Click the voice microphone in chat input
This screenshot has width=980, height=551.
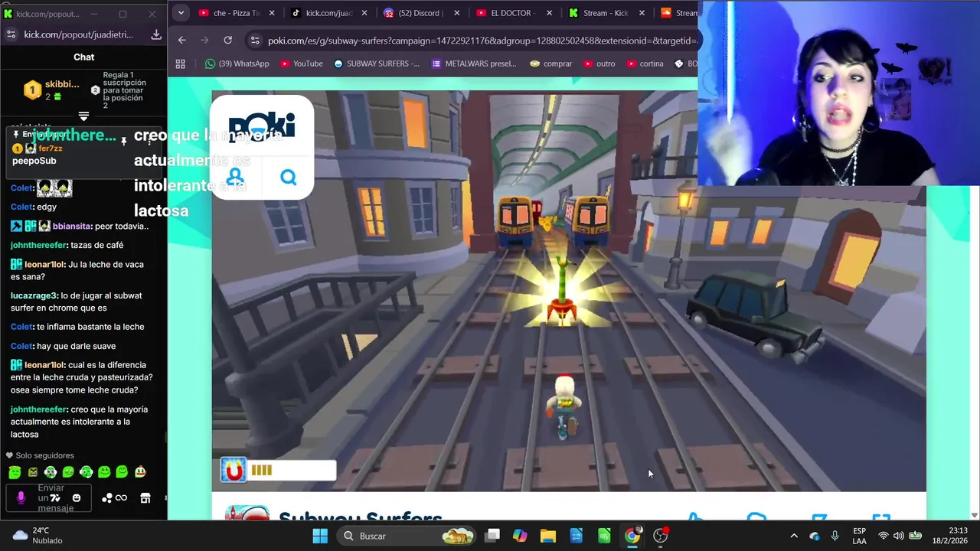(21, 498)
